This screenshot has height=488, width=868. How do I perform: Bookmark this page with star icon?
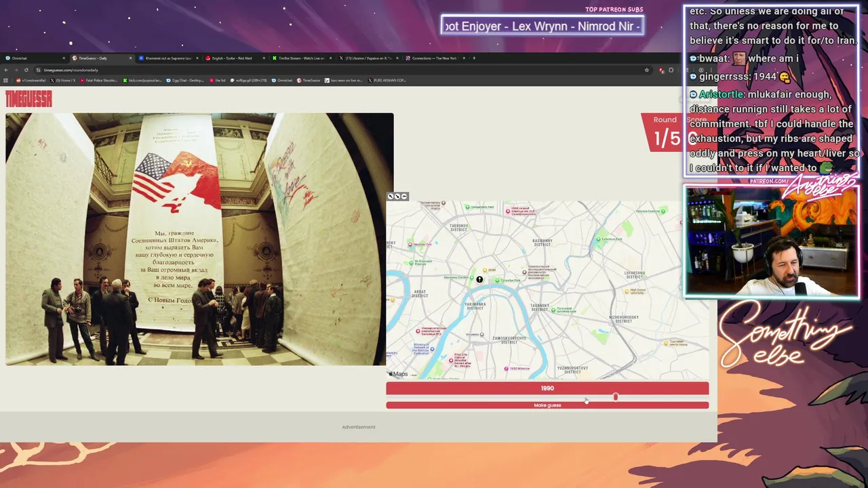click(647, 70)
